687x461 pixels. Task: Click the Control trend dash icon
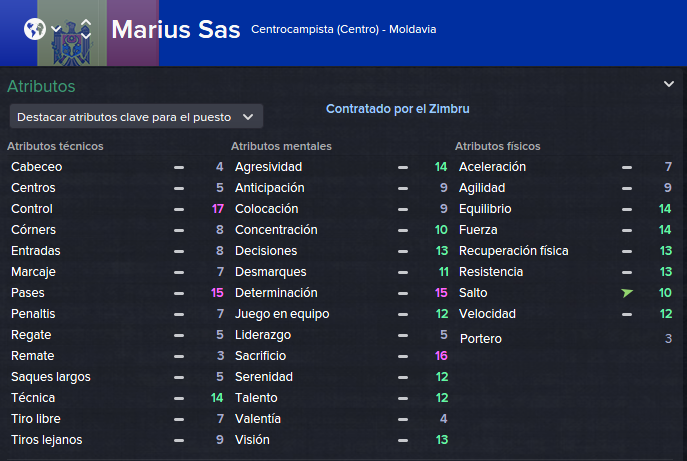(179, 209)
